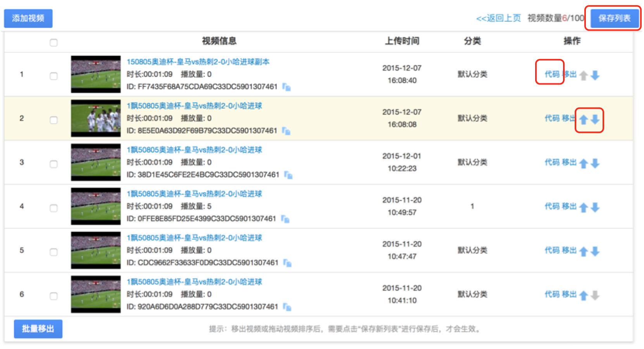Click the 批量移出 button

tap(38, 329)
